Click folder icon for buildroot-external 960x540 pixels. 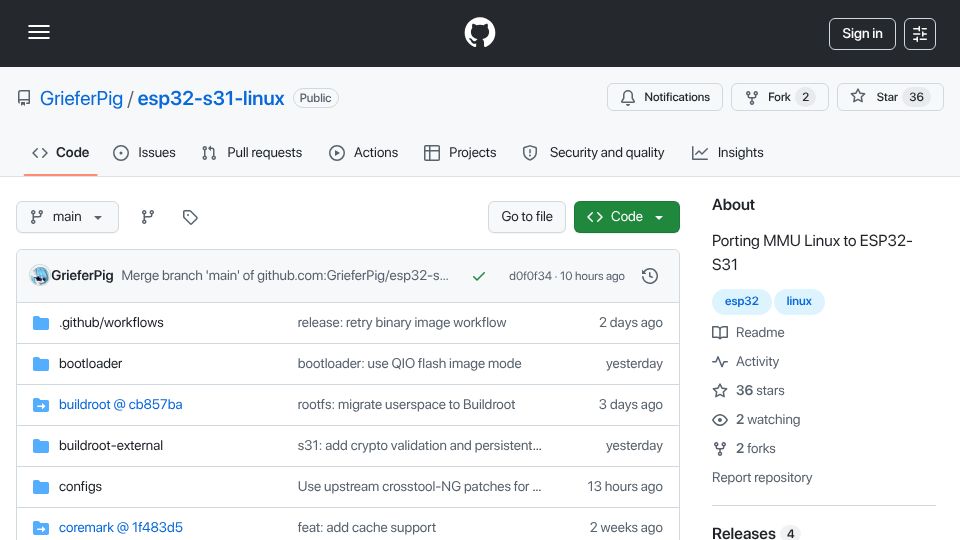pos(41,446)
